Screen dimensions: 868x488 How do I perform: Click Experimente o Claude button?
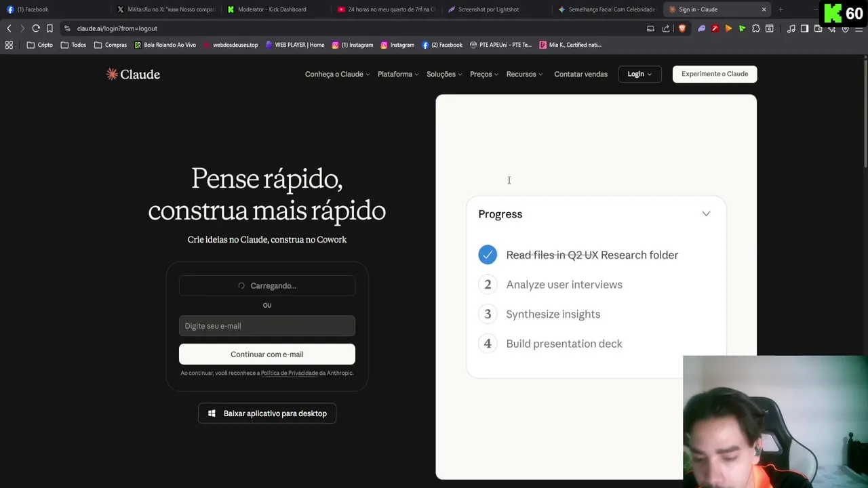(x=715, y=74)
